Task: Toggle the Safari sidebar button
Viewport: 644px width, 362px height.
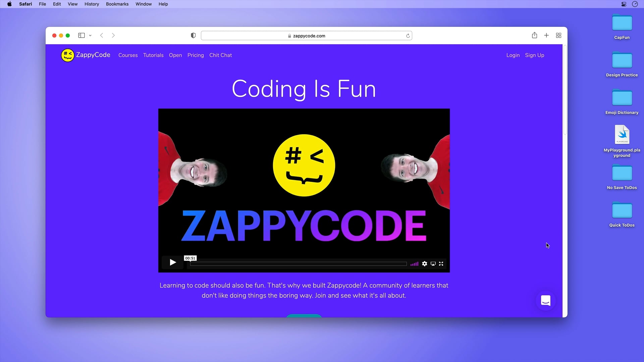Action: 82,36
